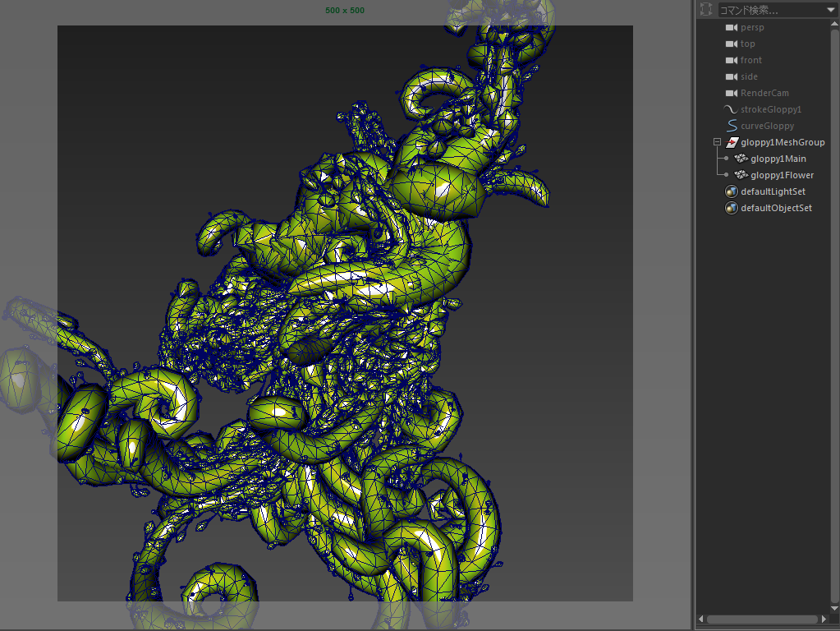The height and width of the screenshot is (631, 840).
Task: Click the gloppy1Flower mesh icon
Action: [x=741, y=175]
